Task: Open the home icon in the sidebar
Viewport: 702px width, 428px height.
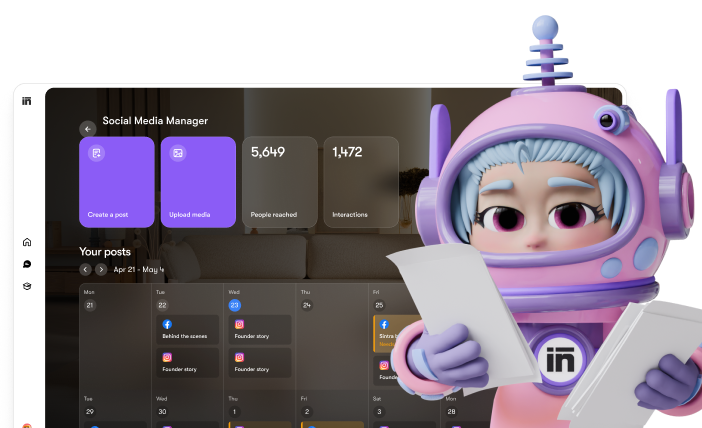Action: click(x=27, y=242)
